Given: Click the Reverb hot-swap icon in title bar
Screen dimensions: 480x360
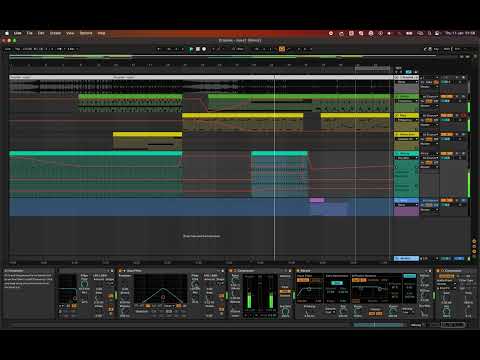Looking at the screenshot, I should [426, 271].
